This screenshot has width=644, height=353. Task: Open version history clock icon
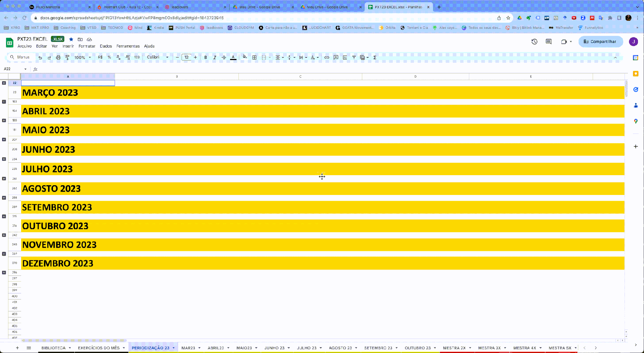point(534,42)
